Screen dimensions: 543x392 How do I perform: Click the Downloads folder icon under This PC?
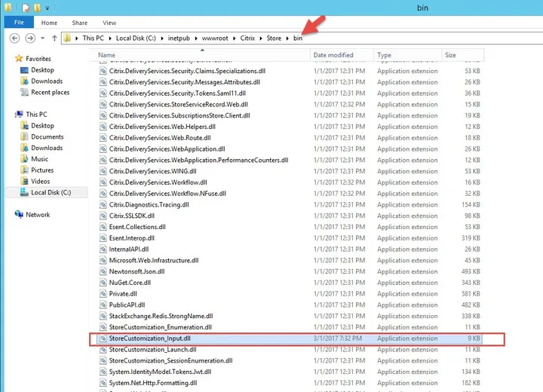pos(24,148)
